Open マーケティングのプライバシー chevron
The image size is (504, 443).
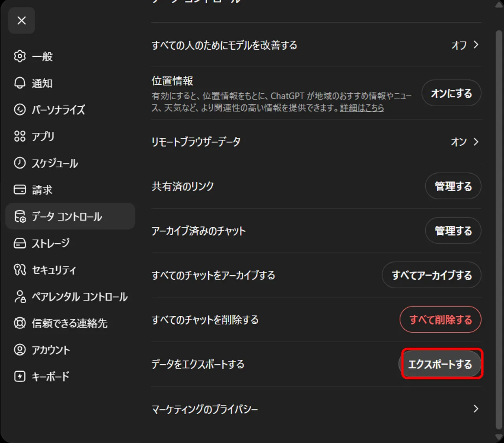coord(476,409)
